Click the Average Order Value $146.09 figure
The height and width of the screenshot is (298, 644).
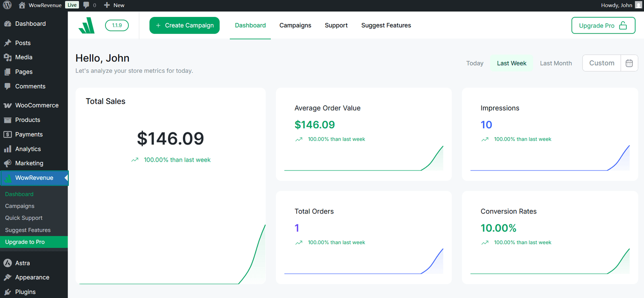pyautogui.click(x=315, y=125)
